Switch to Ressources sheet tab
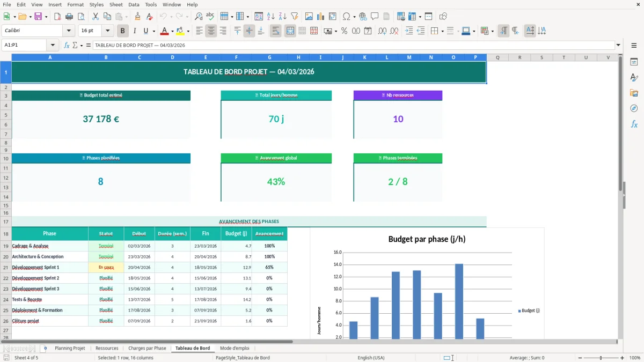The image size is (644, 362). coord(107,348)
